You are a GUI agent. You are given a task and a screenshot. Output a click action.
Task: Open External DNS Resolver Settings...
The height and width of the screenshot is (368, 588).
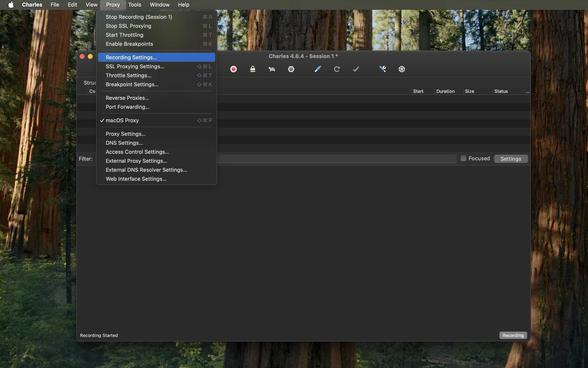click(157, 170)
